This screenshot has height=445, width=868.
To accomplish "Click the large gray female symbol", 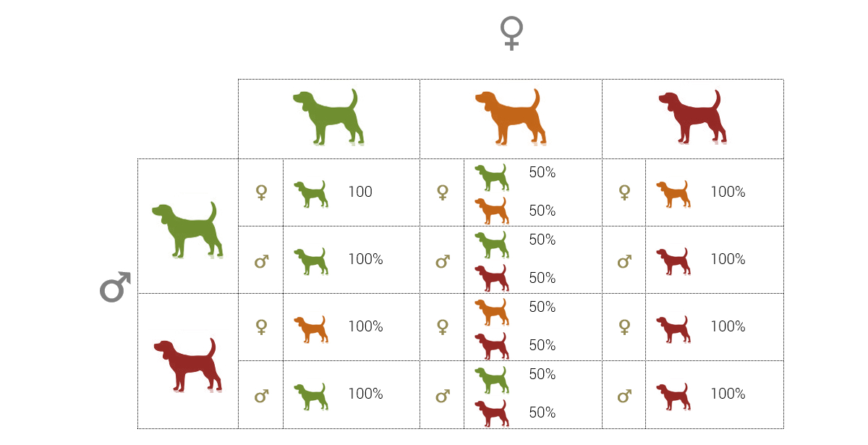I will [511, 33].
